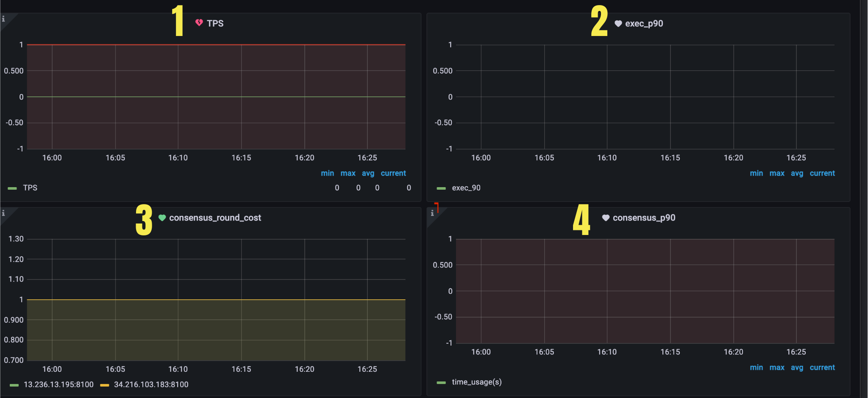Sort consensus_p90 legend by the current column
The width and height of the screenshot is (868, 398).
point(822,368)
